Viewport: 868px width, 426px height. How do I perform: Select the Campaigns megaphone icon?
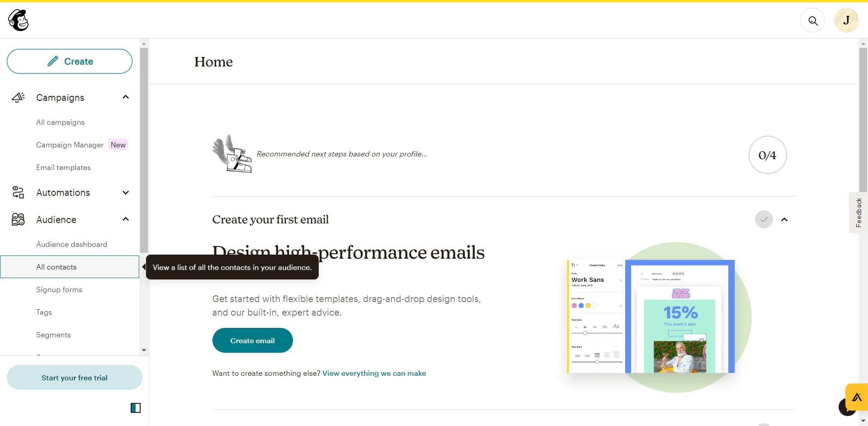point(18,97)
